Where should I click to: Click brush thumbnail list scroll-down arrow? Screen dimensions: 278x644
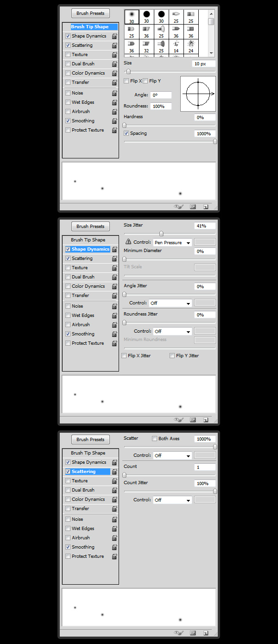[x=211, y=53]
